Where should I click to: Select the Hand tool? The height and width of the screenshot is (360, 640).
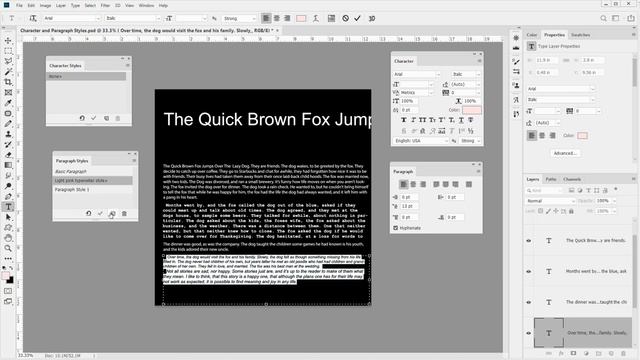pyautogui.click(x=8, y=238)
